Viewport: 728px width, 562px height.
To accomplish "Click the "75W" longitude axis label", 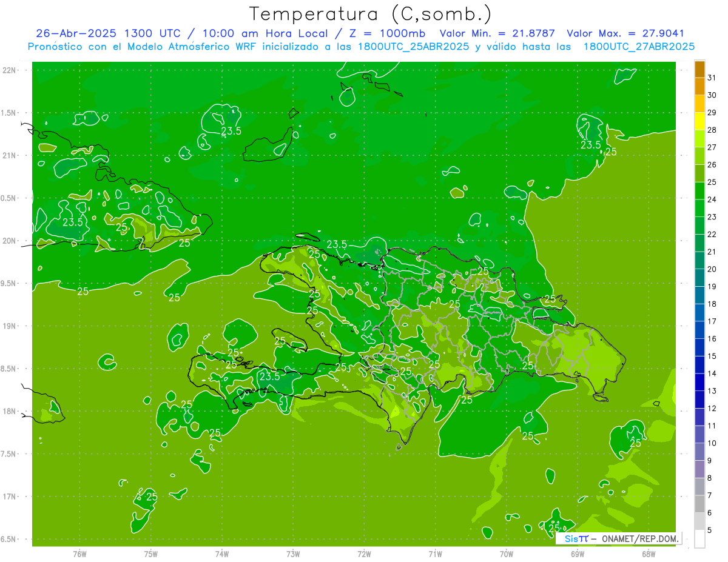I will point(151,554).
